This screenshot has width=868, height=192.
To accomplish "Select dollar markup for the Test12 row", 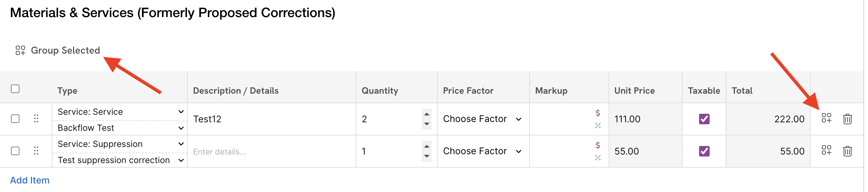I will [x=597, y=113].
